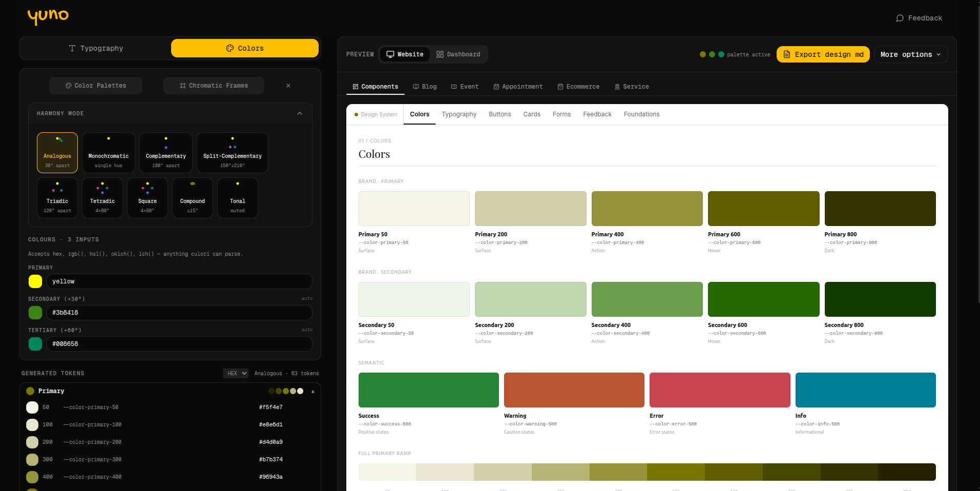This screenshot has height=491, width=980.
Task: Click the yuno logo
Action: [48, 17]
